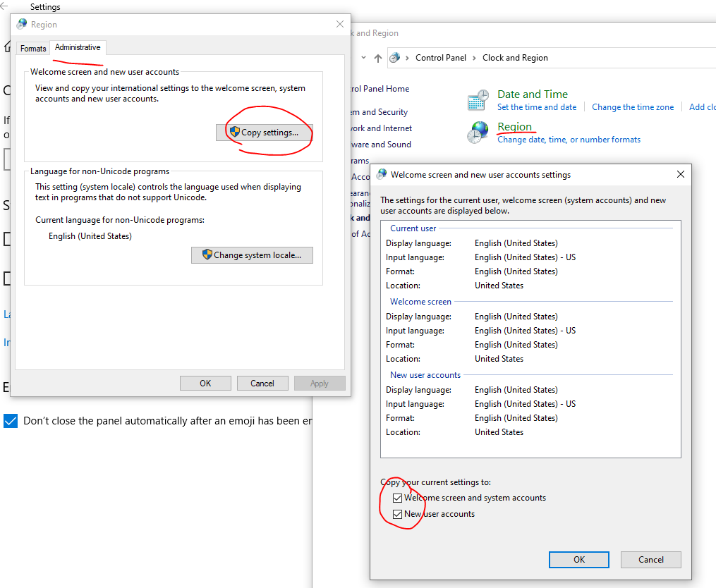Uncheck the New user accounts checkbox
Viewport: 716px width, 588px height.
point(398,515)
